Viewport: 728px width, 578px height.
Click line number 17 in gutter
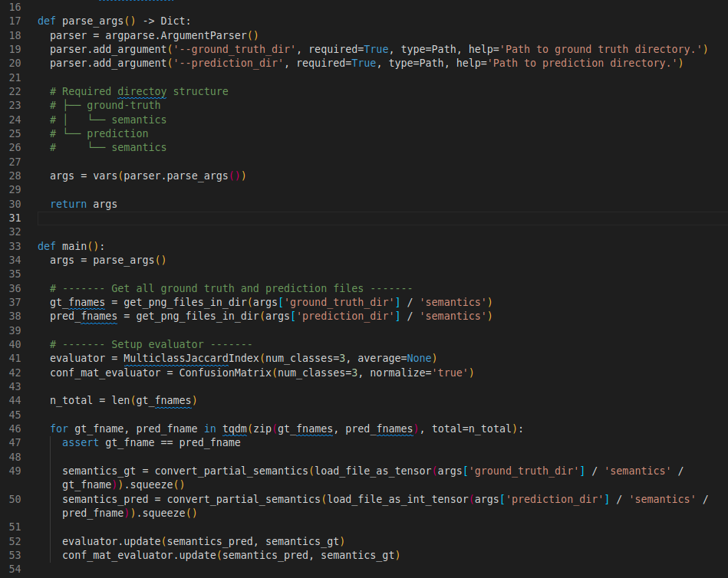tap(15, 21)
